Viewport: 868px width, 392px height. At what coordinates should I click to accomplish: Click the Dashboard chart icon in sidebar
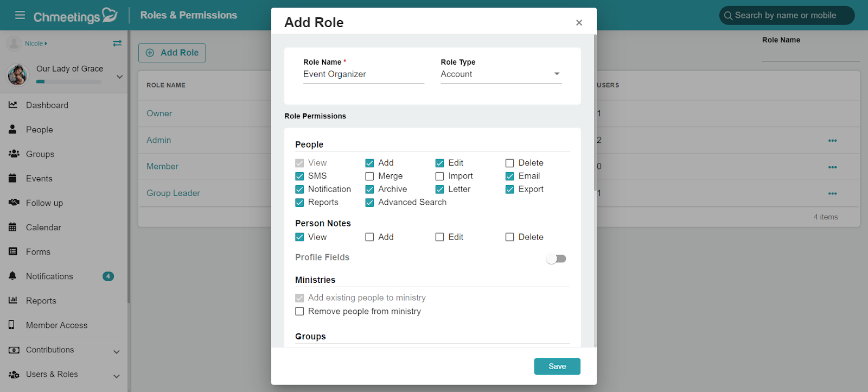point(13,105)
